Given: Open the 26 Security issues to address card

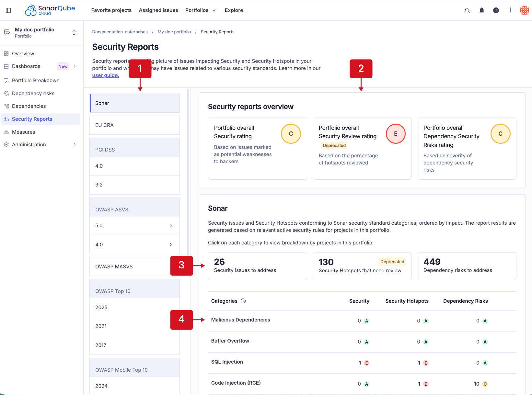Looking at the screenshot, I should [258, 266].
